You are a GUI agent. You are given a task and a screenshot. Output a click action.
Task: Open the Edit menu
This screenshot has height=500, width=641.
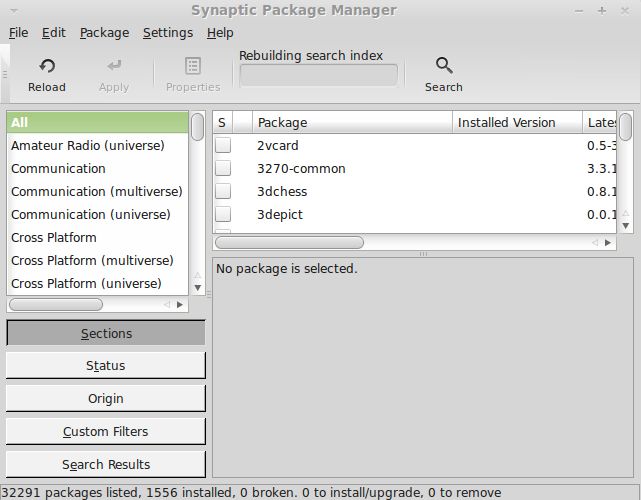(54, 33)
